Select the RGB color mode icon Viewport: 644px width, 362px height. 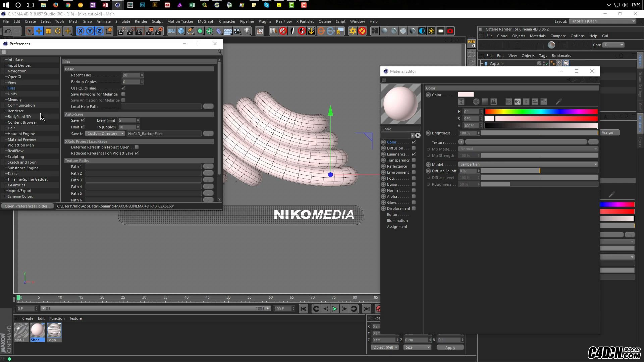click(x=509, y=102)
